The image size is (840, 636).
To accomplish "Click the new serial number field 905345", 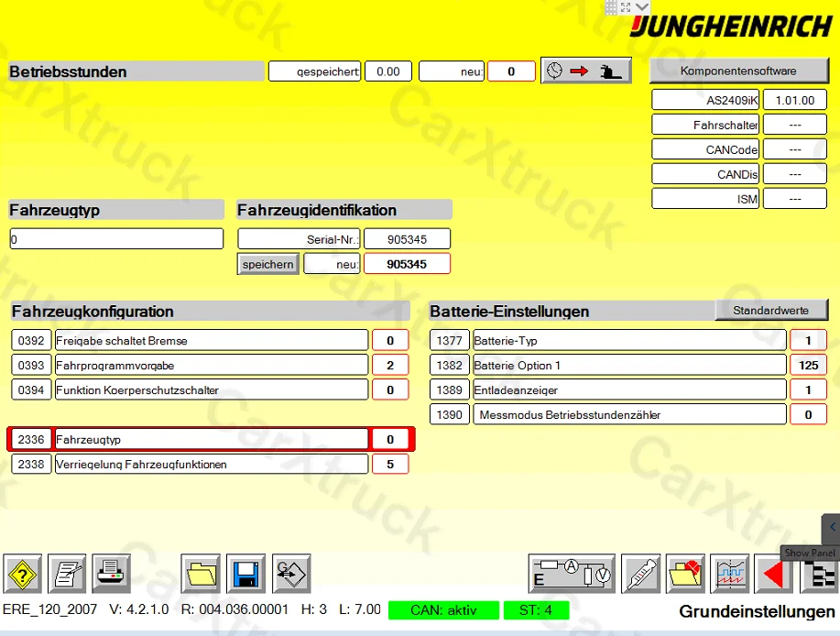I will [407, 264].
